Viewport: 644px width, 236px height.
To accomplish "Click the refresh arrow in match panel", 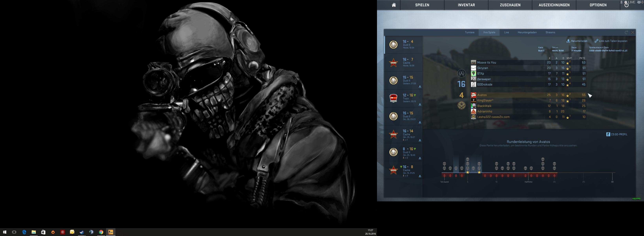I will (626, 32).
